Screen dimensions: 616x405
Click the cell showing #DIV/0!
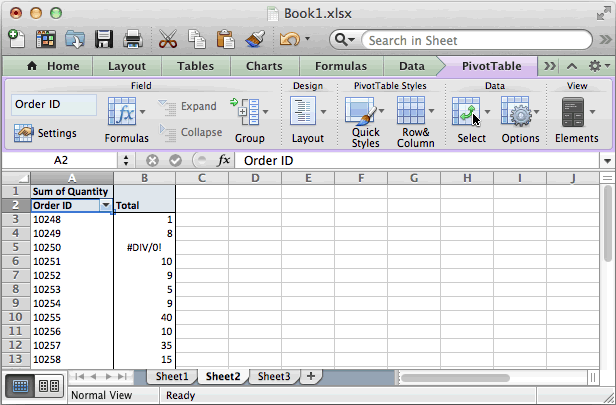(x=144, y=247)
